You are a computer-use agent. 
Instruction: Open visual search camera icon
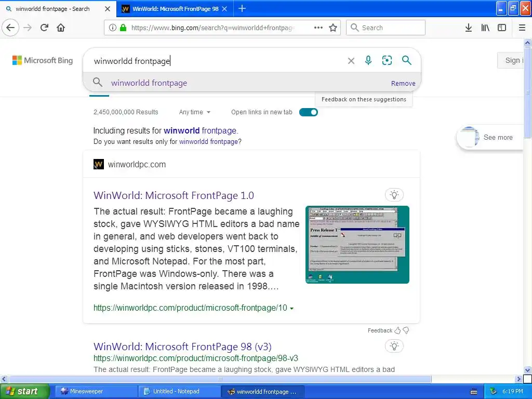click(387, 60)
